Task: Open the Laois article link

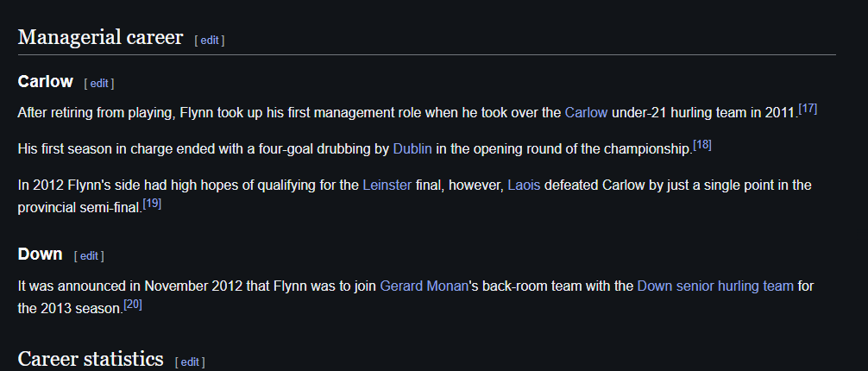Action: click(x=524, y=185)
